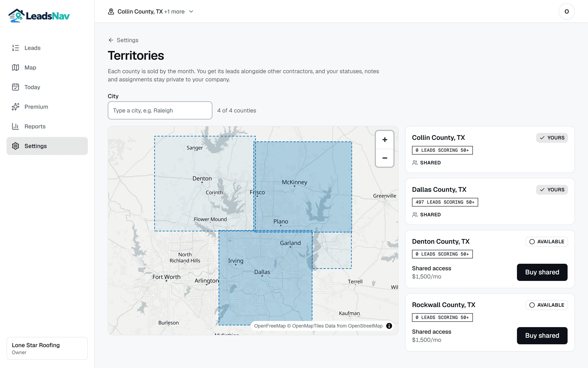Click shared people icon on Dallas County card

tap(415, 215)
